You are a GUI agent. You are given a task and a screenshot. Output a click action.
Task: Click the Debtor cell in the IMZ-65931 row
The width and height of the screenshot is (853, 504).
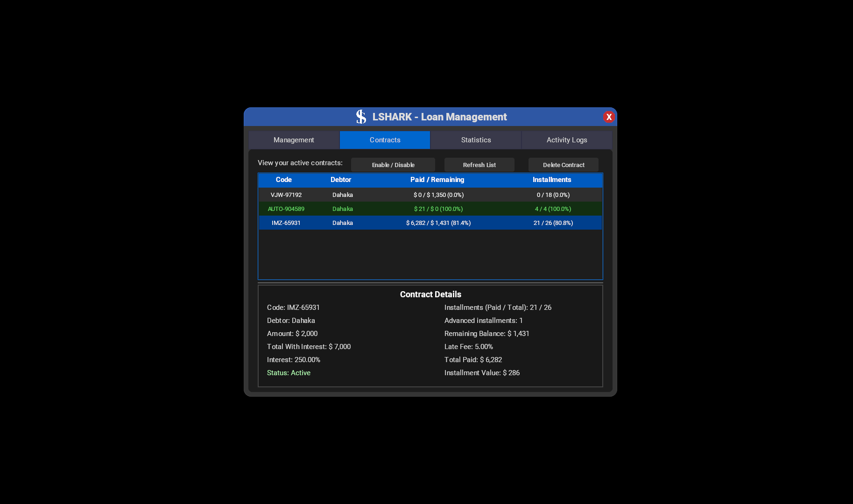(x=343, y=223)
